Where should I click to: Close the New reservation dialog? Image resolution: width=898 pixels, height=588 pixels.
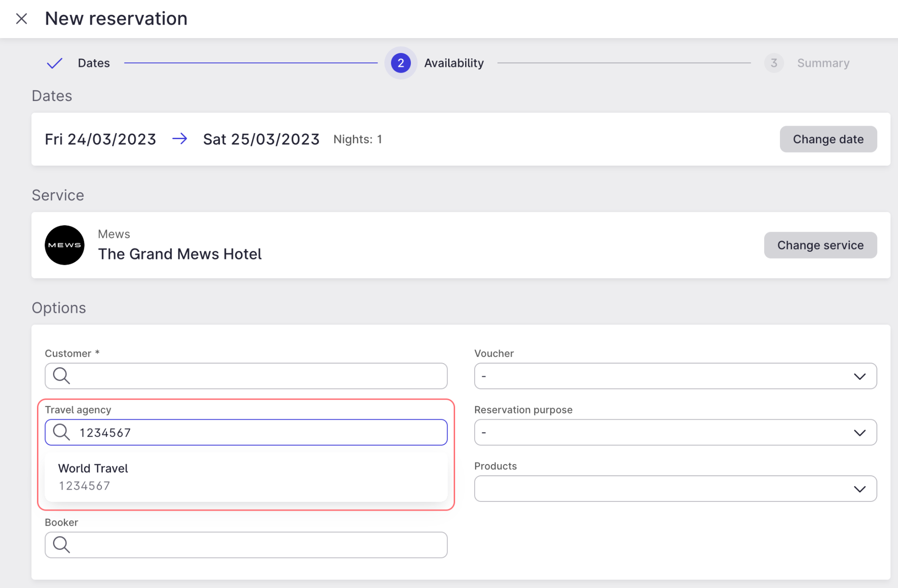[22, 19]
